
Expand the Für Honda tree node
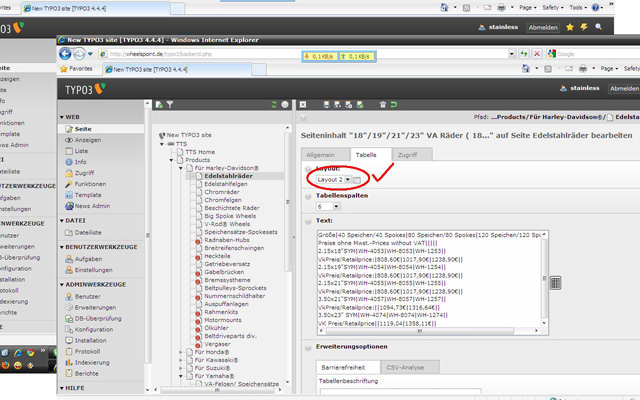(x=180, y=352)
